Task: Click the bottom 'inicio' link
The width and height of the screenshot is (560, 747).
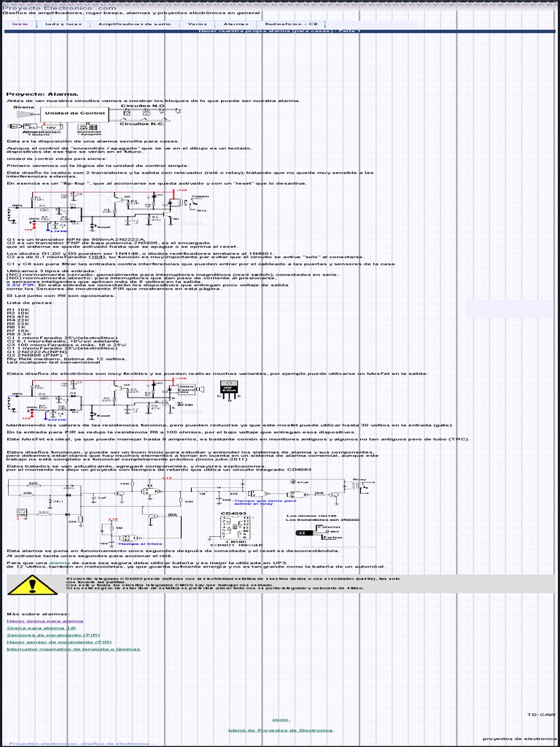Action: tap(280, 719)
